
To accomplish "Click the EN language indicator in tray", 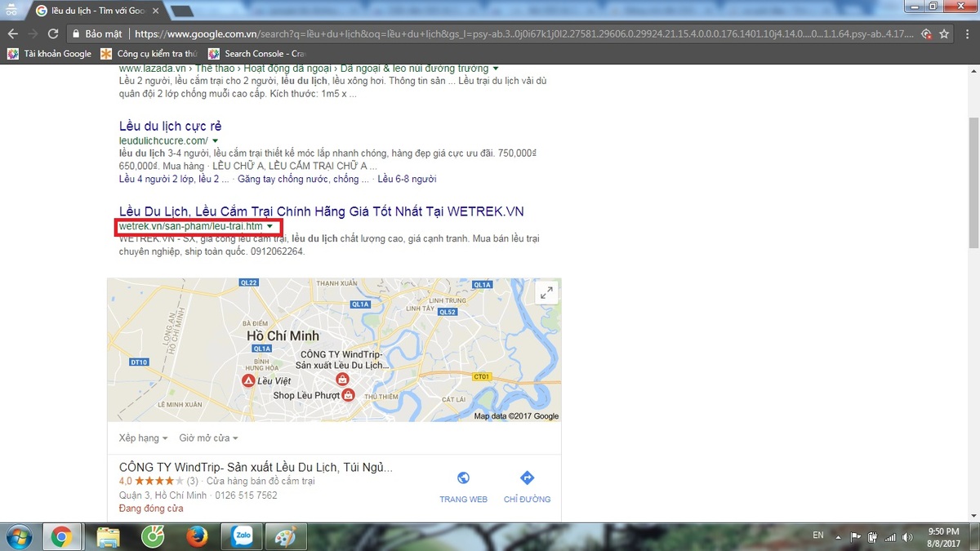I will (x=818, y=535).
